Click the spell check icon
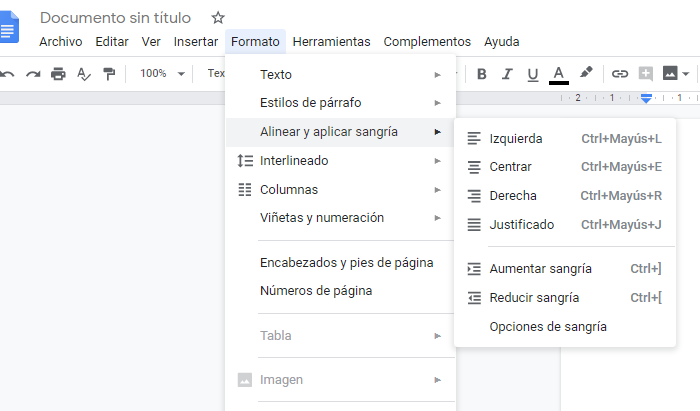The height and width of the screenshot is (411, 700). pyautogui.click(x=84, y=73)
